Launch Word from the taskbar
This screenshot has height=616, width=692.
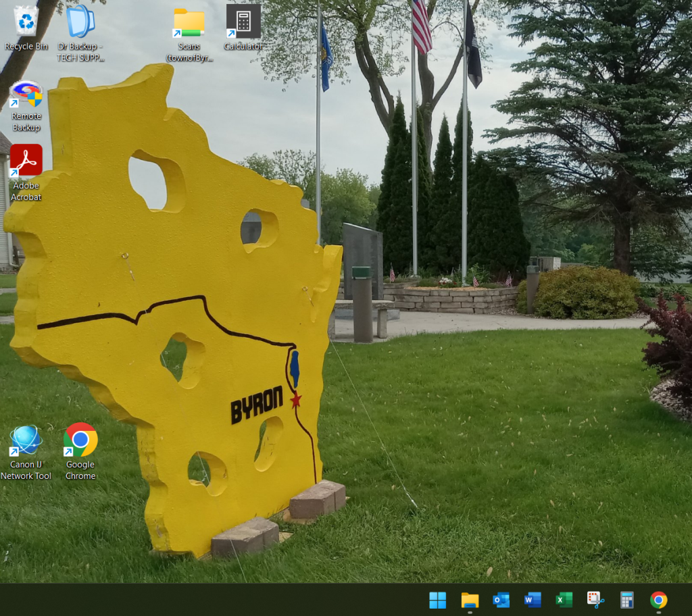point(533,600)
